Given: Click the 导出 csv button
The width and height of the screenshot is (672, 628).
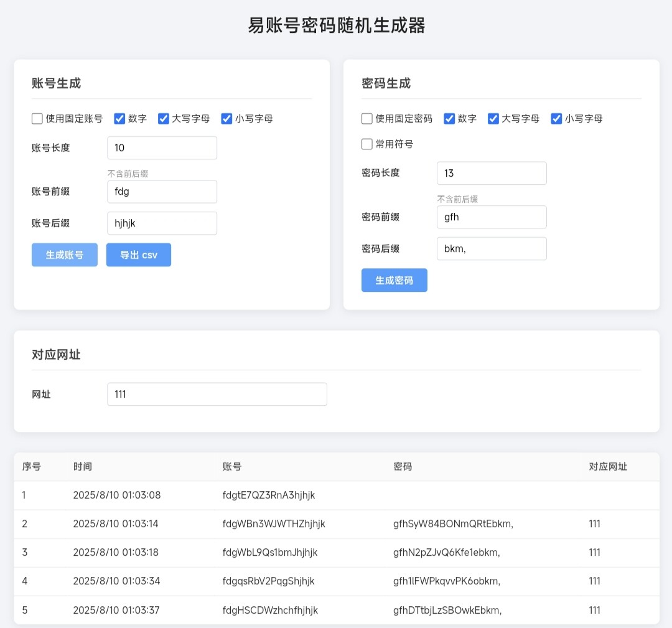Looking at the screenshot, I should tap(138, 255).
